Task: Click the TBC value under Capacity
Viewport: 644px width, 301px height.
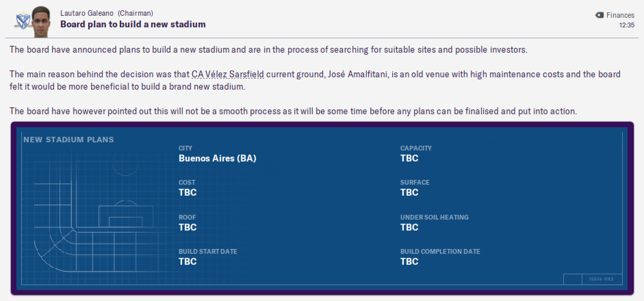Action: tap(409, 158)
